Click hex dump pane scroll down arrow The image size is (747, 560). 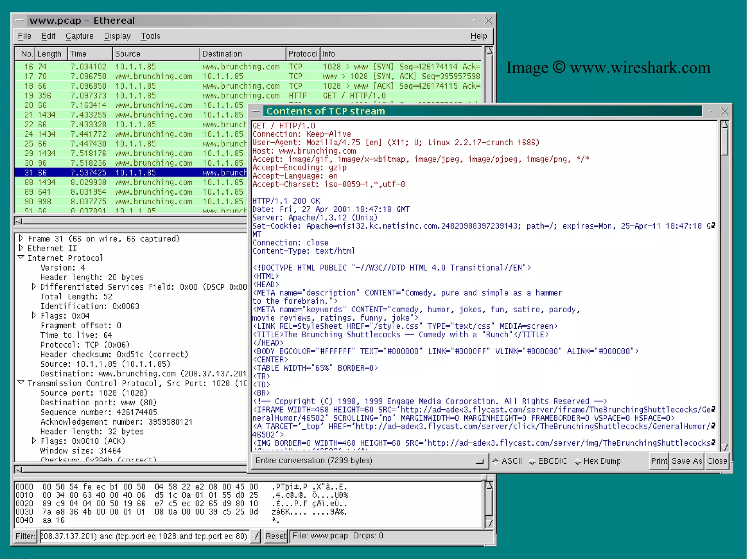pyautogui.click(x=489, y=523)
